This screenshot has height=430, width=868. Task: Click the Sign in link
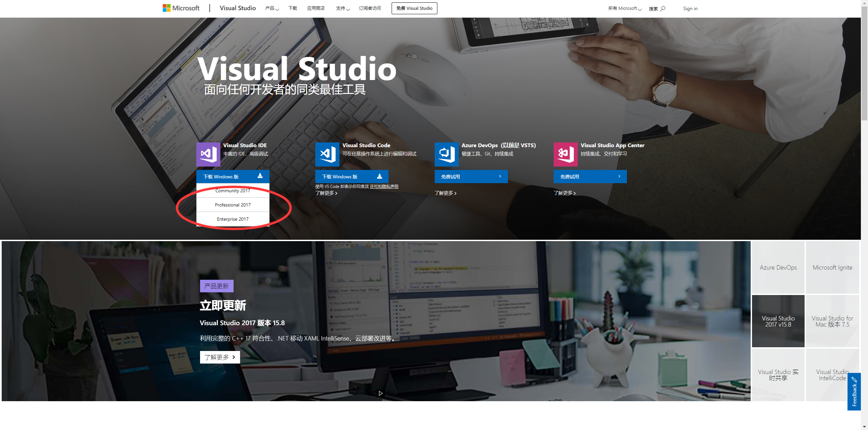pos(690,8)
